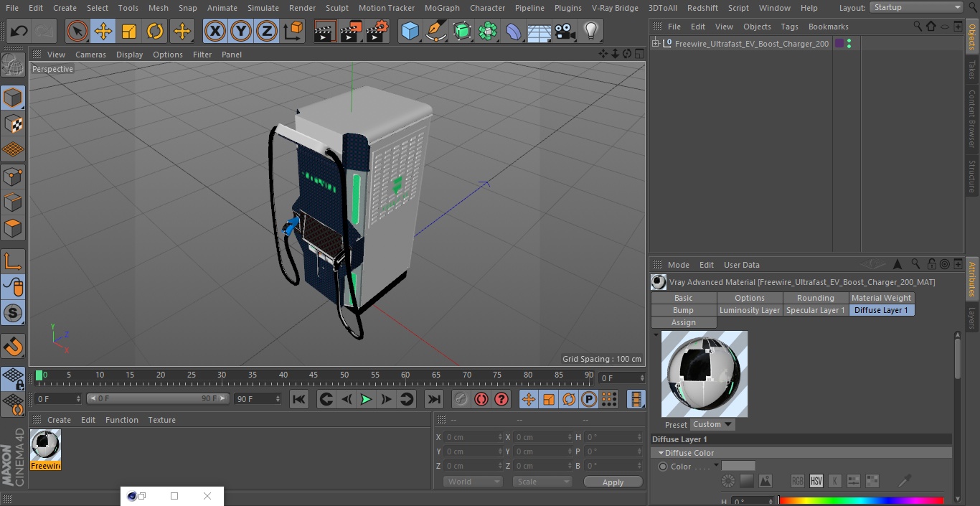Viewport: 980px width, 506px height.
Task: Click the viewport solo S icon
Action: click(x=13, y=313)
